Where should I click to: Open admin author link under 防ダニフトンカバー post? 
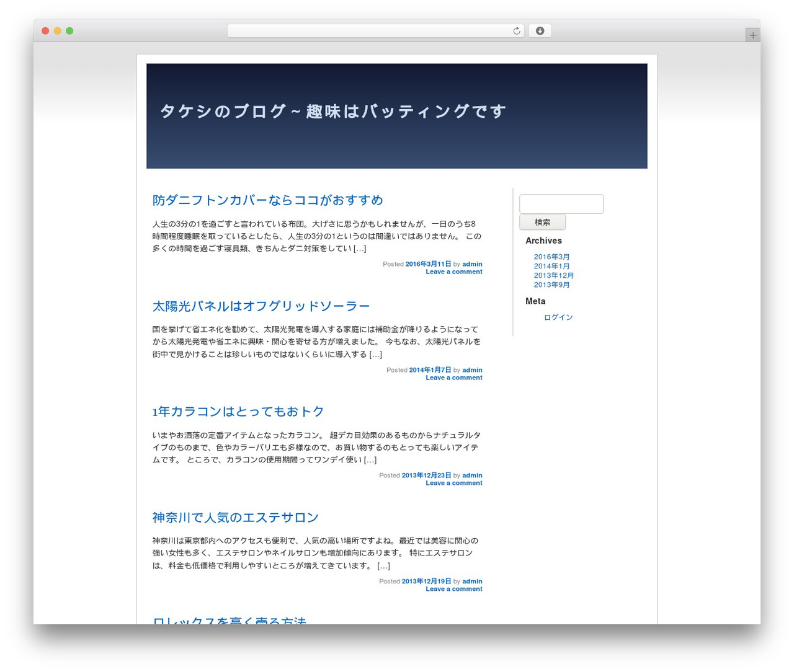pos(472,264)
